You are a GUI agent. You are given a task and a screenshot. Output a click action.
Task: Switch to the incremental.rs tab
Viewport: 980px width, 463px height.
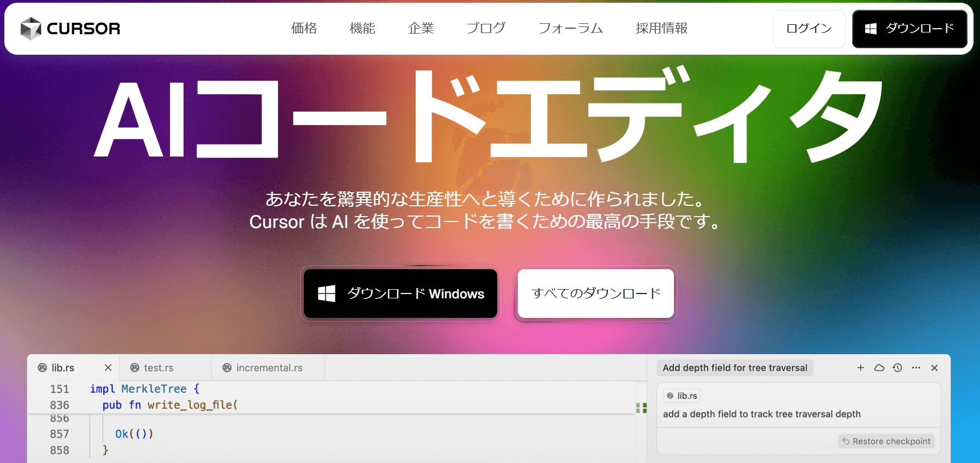pos(269,368)
